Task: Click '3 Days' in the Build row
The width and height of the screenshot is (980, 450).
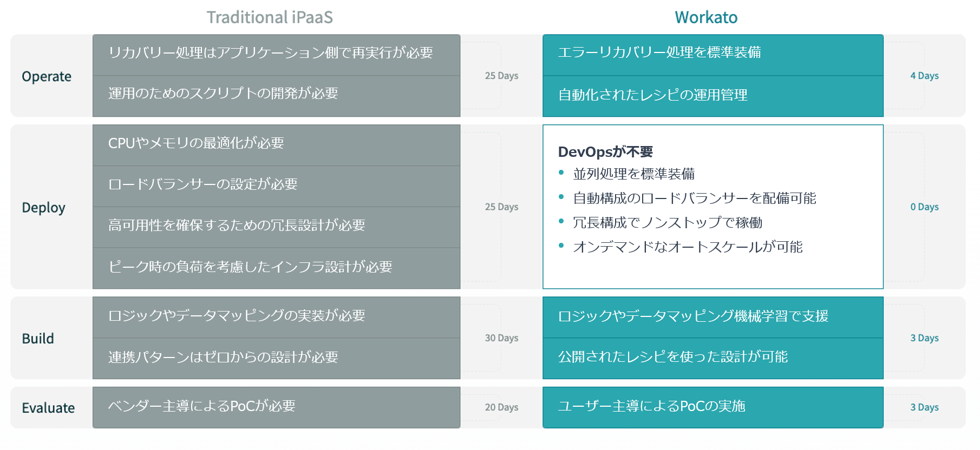Action: pos(924,338)
